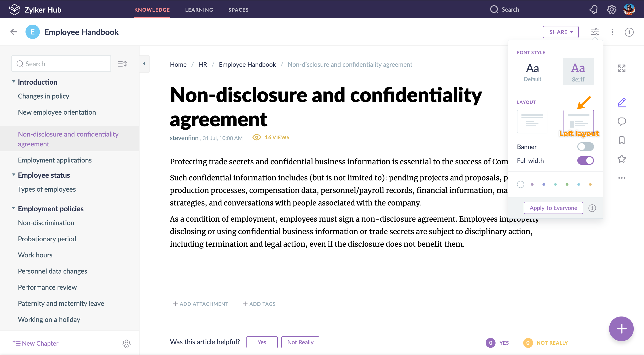The image size is (644, 355).
Task: Collapse the Employment policies chapter
Action: point(13,208)
